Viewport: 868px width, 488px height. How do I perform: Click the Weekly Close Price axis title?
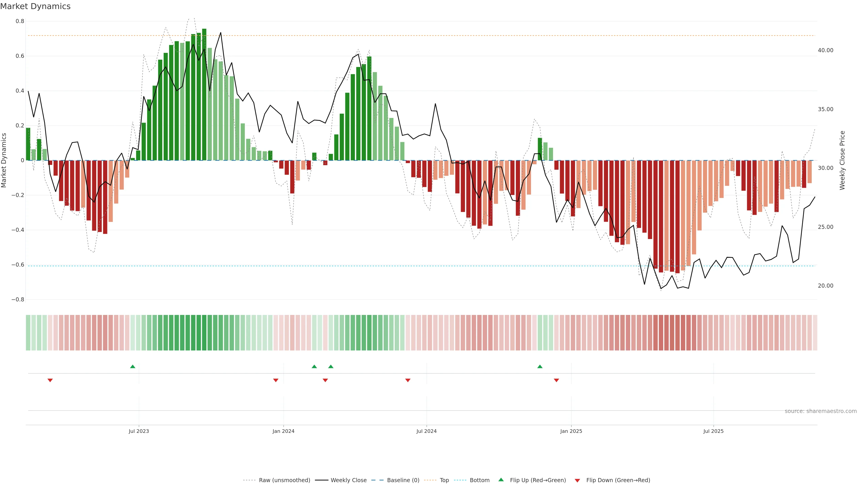[x=842, y=160]
